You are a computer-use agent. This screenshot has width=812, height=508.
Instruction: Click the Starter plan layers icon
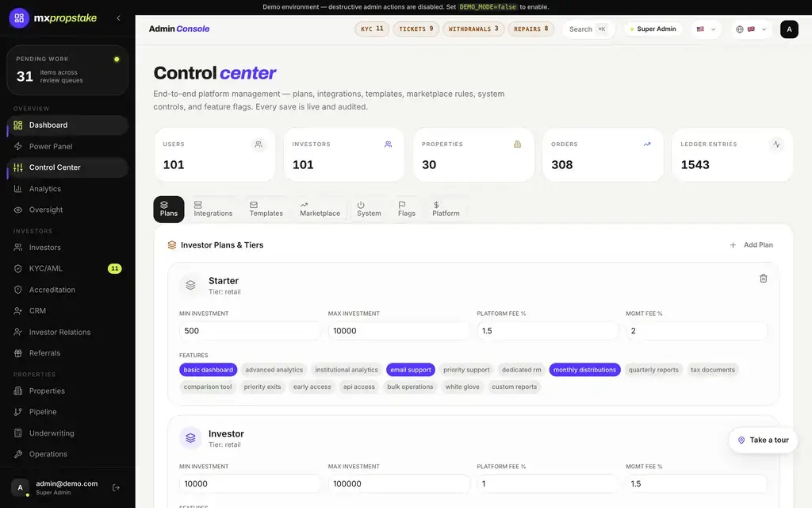pyautogui.click(x=190, y=285)
